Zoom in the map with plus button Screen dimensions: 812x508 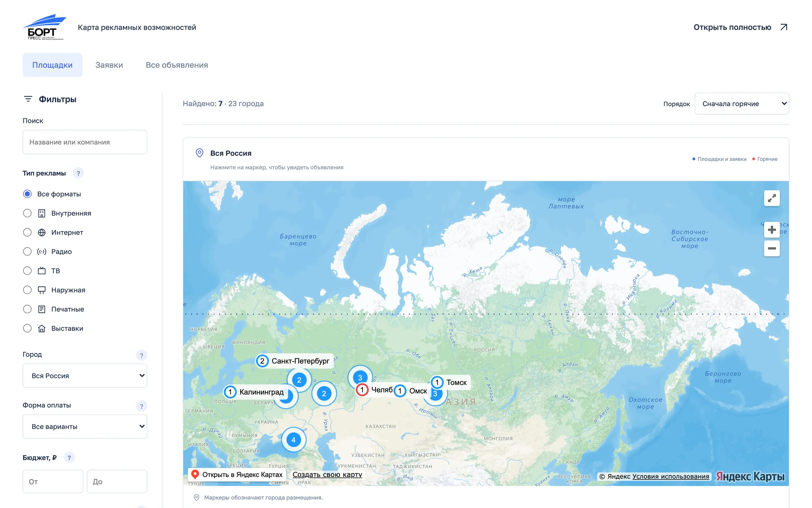pyautogui.click(x=772, y=229)
